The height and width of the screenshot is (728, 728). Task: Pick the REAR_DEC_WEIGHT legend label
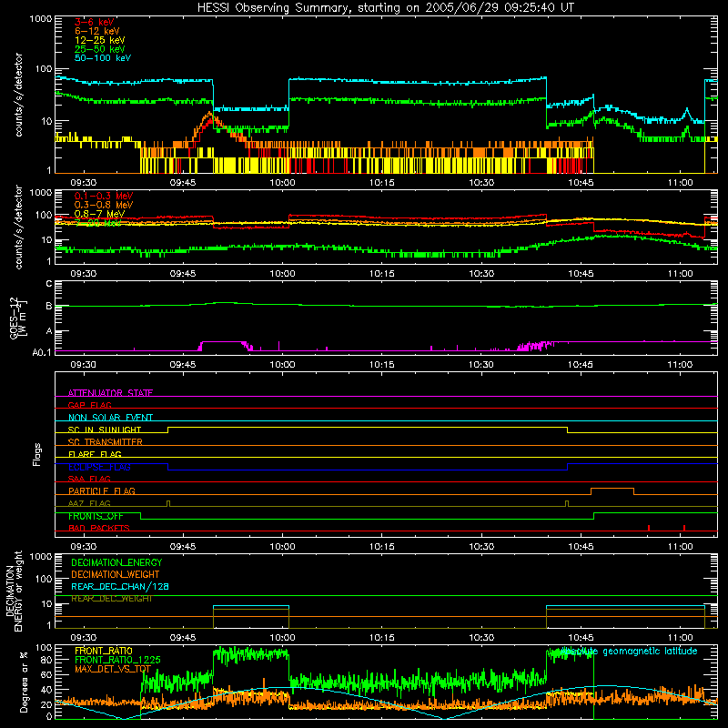pos(111,599)
